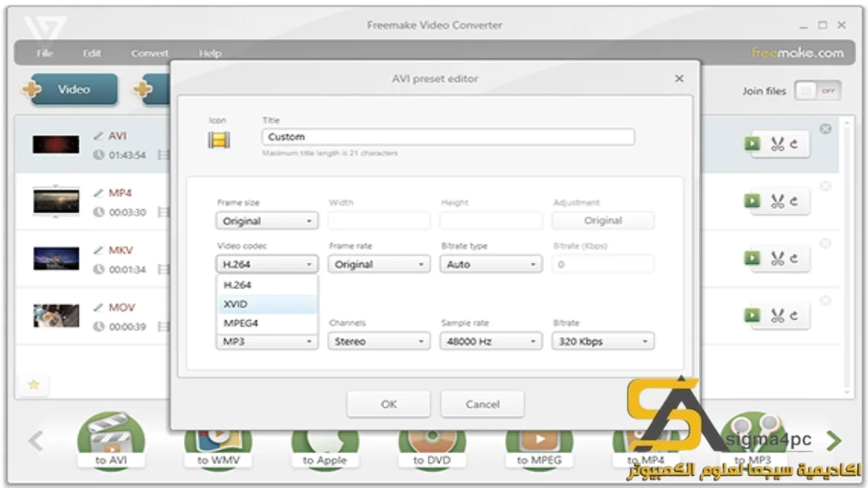Open the File menu
Viewport: 868px width, 488px height.
click(45, 53)
